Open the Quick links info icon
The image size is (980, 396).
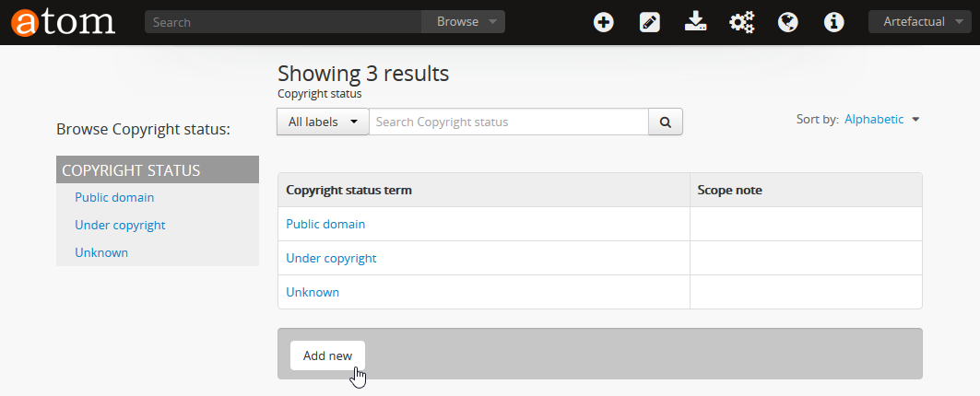tap(833, 22)
